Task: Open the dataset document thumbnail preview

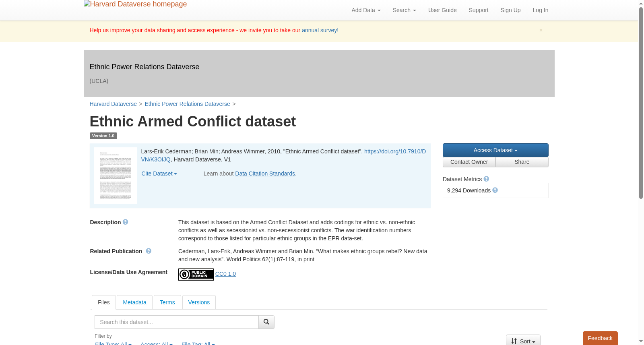Action: [116, 176]
